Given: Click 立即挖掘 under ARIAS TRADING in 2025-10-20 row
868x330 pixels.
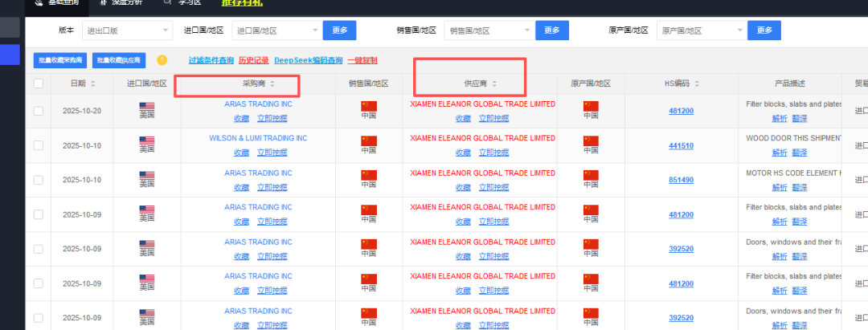Looking at the screenshot, I should [x=272, y=118].
